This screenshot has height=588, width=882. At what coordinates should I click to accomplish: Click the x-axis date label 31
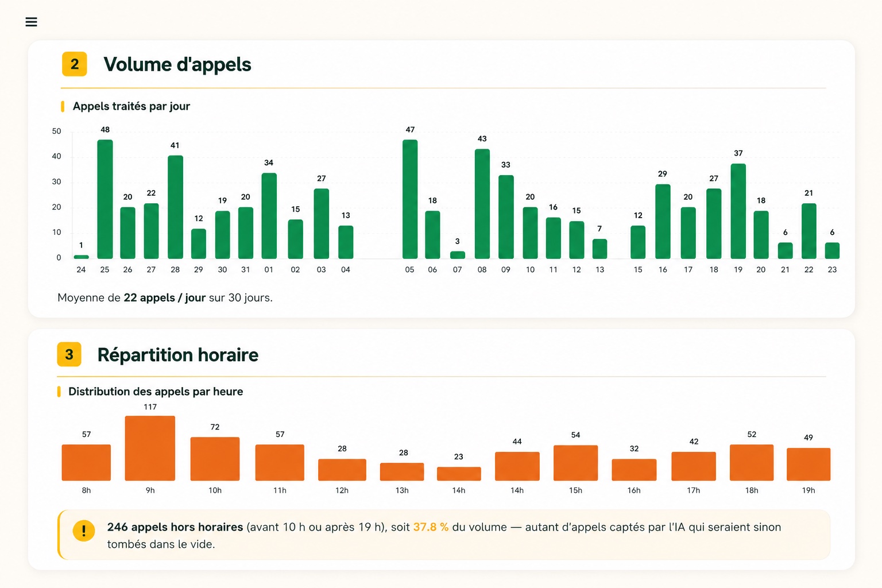pos(246,270)
